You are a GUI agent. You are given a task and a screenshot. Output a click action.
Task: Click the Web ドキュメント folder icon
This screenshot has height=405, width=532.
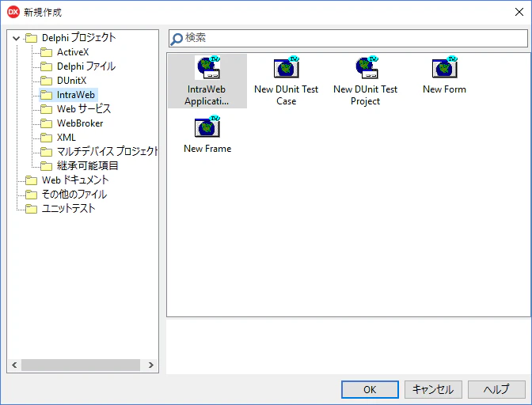pyautogui.click(x=31, y=180)
